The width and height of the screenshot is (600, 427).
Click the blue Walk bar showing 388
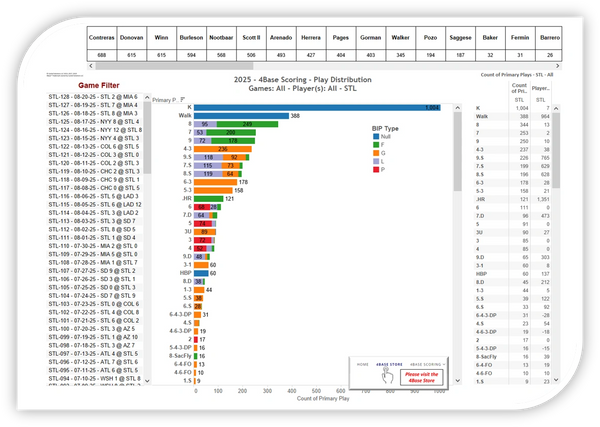coord(240,116)
